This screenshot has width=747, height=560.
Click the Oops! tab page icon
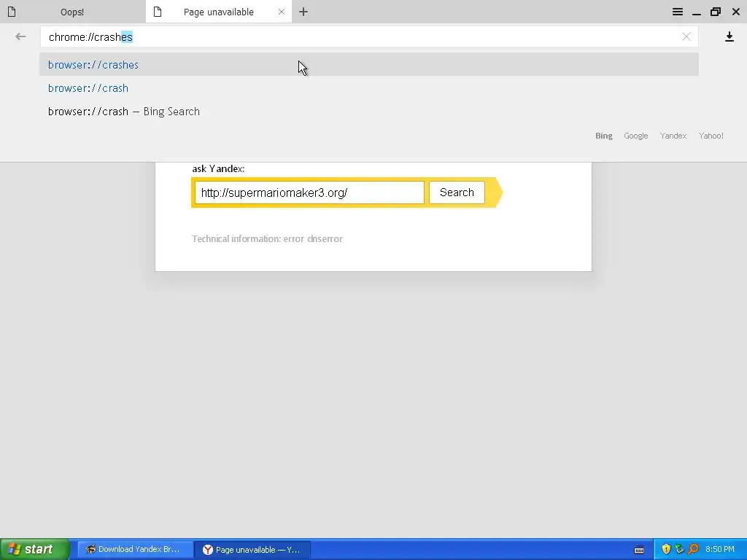pyautogui.click(x=12, y=12)
